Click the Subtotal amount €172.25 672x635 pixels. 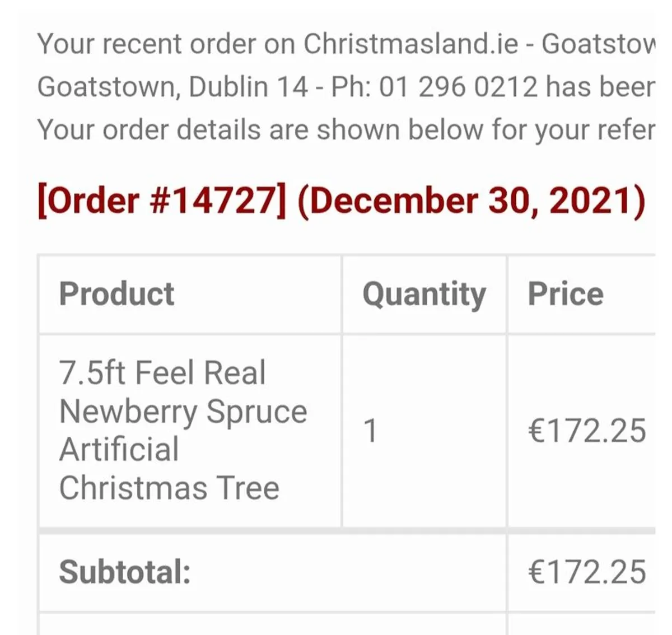pos(587,572)
